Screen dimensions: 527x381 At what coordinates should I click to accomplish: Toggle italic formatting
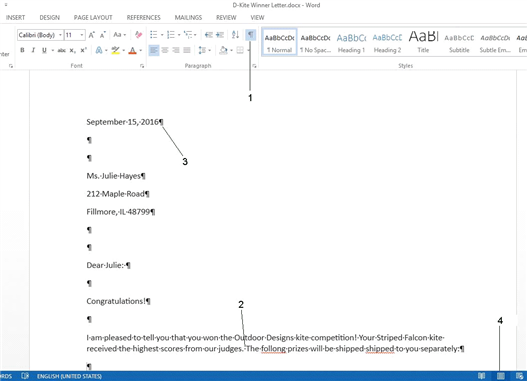coord(33,50)
